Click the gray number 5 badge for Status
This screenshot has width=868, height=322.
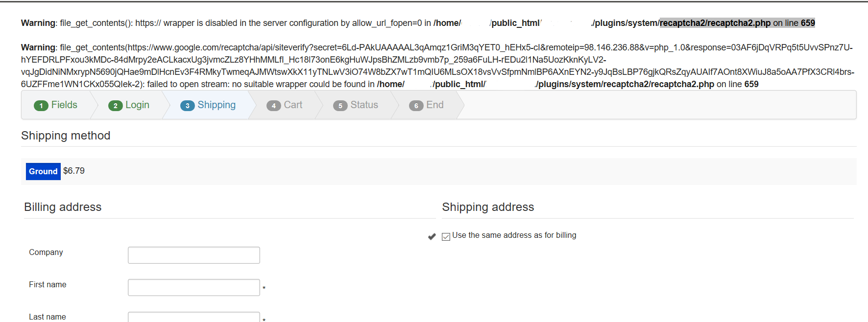pyautogui.click(x=340, y=106)
